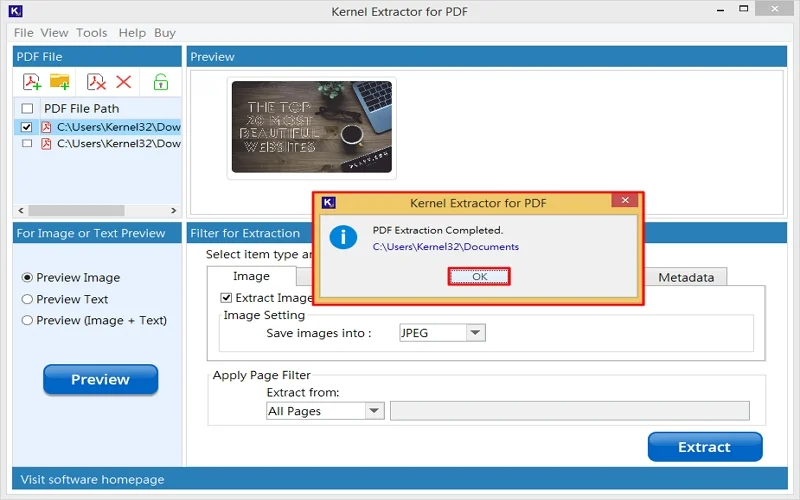Click the Remove selected PDF icon

point(96,82)
